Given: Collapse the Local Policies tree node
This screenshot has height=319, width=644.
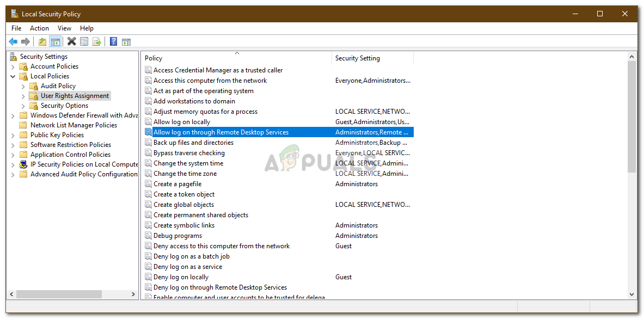Looking at the screenshot, I should click(x=13, y=76).
